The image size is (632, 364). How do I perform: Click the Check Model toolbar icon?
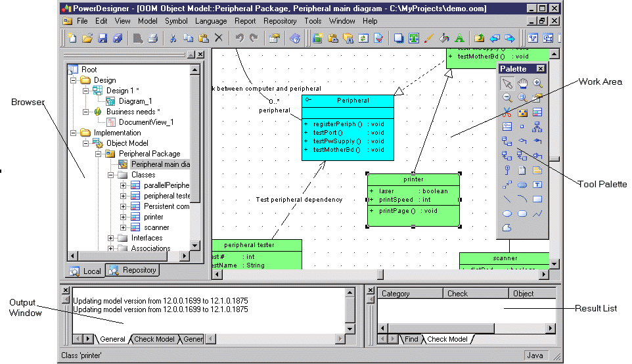click(378, 38)
